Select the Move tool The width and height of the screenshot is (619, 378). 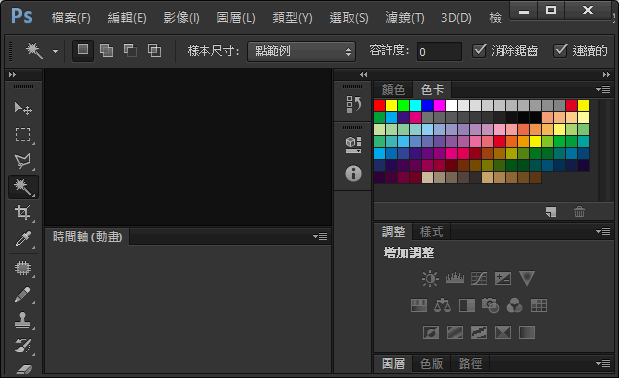(23, 108)
